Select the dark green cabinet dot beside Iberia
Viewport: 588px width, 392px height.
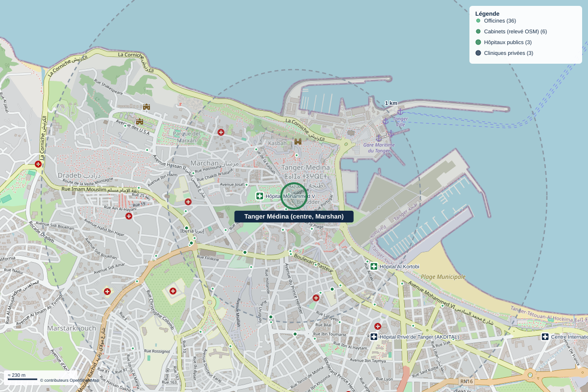(187, 228)
